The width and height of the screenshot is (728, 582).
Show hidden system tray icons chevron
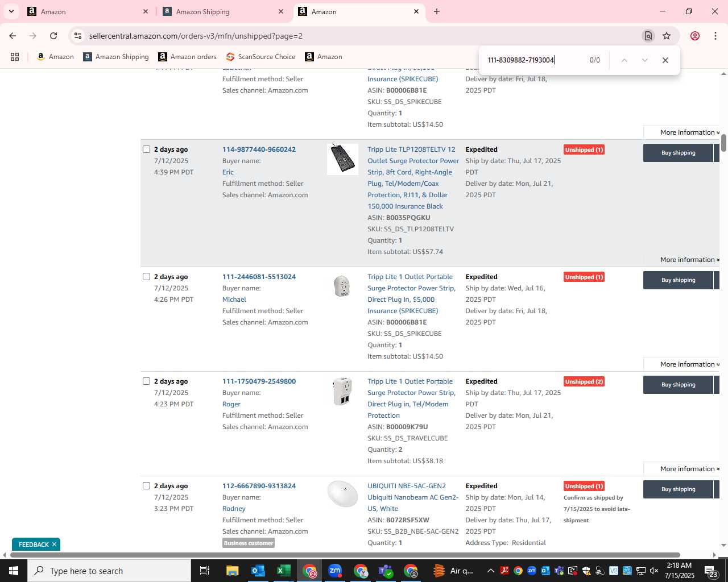[490, 571]
